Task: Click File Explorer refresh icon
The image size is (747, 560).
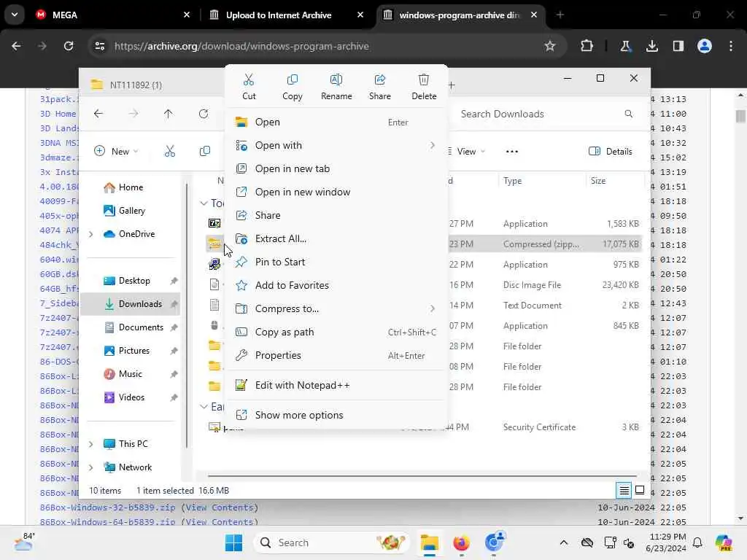Action: [x=204, y=114]
